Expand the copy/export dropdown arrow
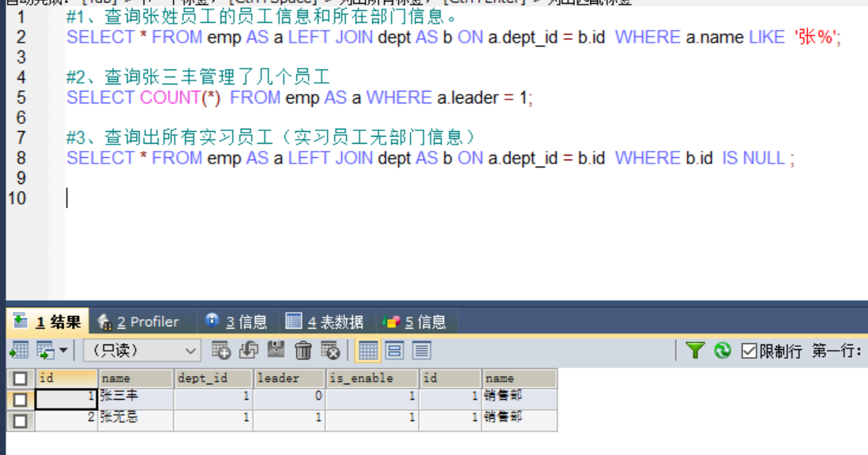Screen dimensions: 868x455 pyautogui.click(x=63, y=350)
